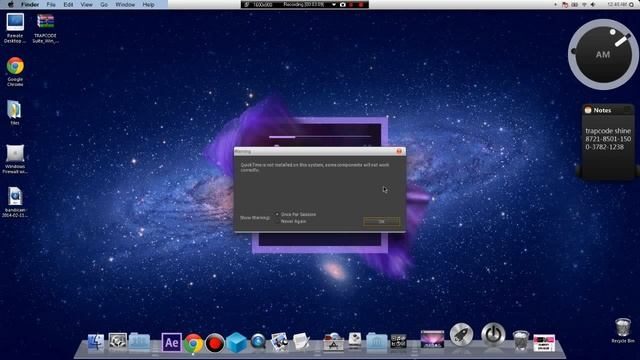Open the files folder on desktop
Image resolution: width=640 pixels, height=360 pixels.
(15, 112)
